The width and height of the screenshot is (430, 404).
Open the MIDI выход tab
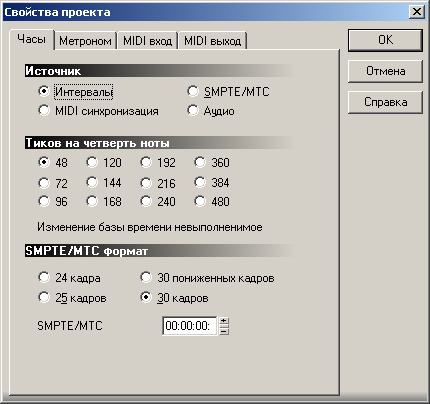213,41
